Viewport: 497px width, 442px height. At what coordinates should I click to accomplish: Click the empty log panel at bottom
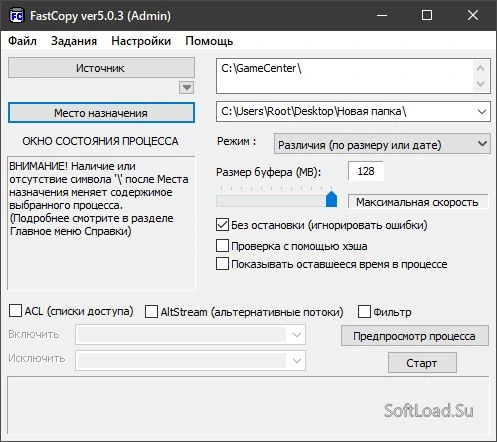coord(248,405)
